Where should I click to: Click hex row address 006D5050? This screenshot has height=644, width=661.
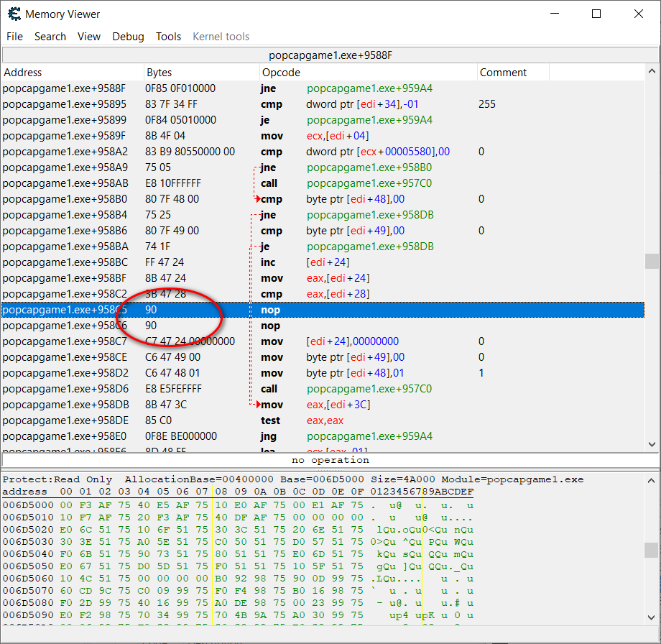28,566
